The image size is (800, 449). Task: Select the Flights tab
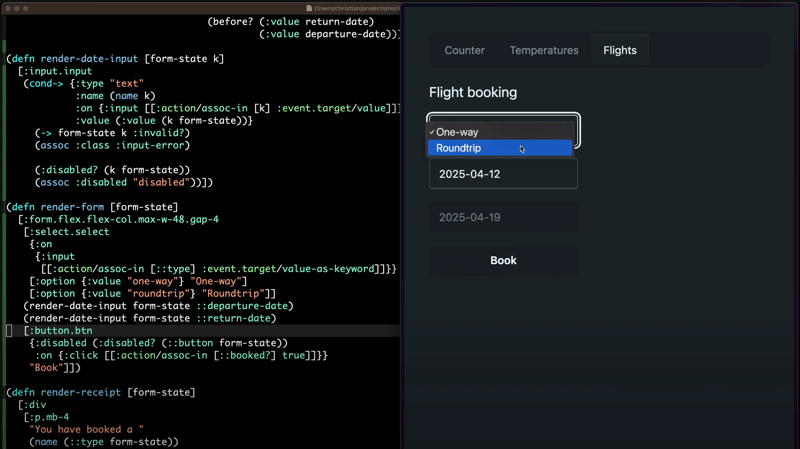620,51
